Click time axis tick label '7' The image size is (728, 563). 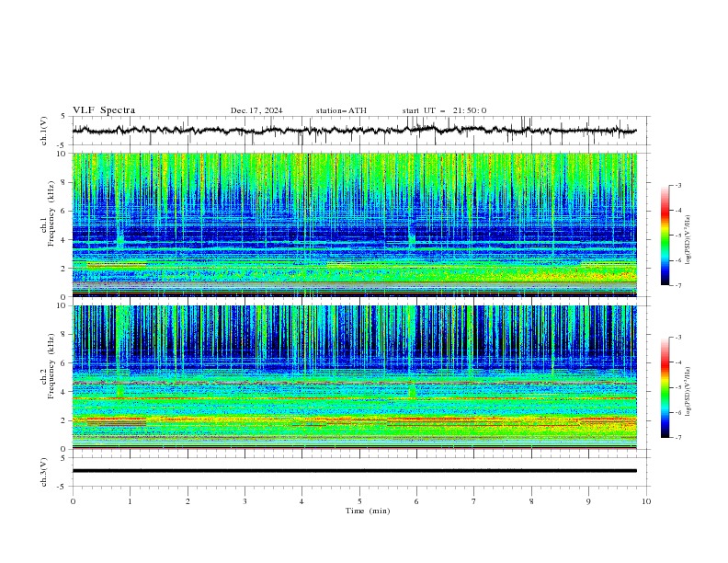click(474, 501)
